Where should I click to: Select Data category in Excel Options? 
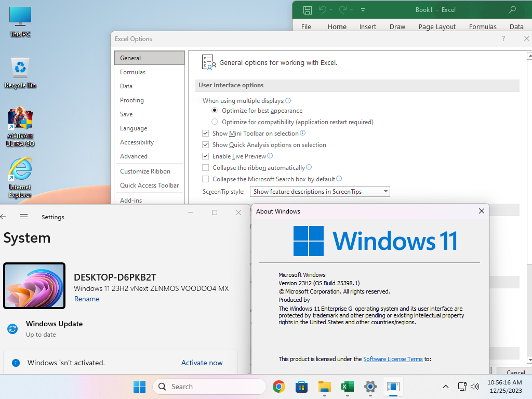click(149, 86)
